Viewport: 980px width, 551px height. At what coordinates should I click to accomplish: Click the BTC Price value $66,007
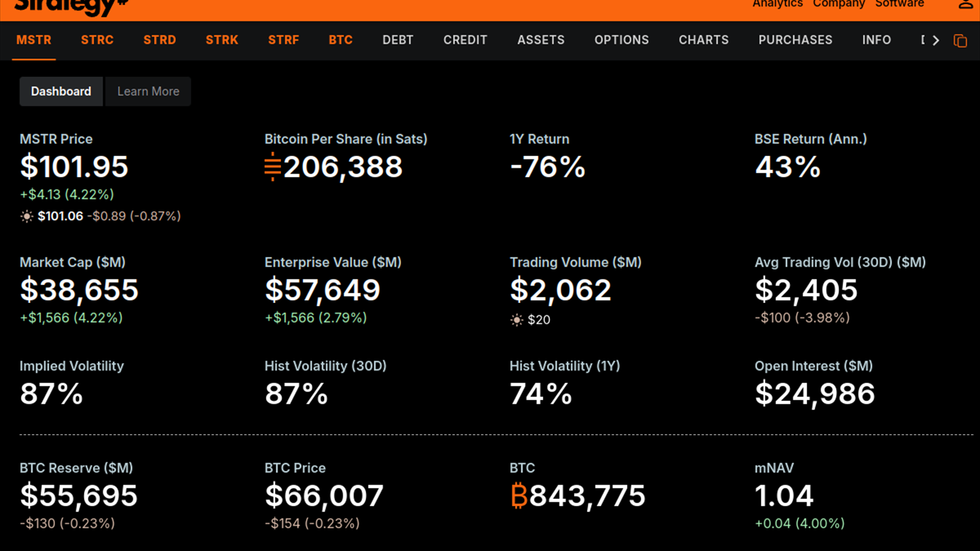coord(324,495)
